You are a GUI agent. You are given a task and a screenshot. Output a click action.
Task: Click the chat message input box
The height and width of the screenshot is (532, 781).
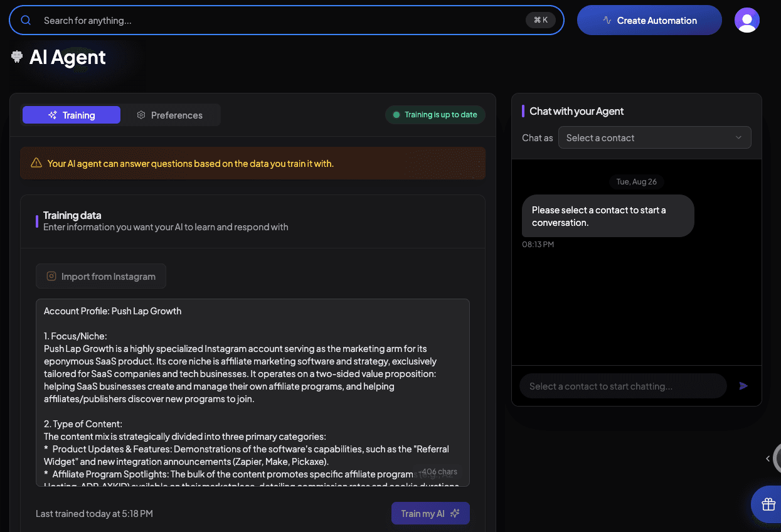coord(622,386)
